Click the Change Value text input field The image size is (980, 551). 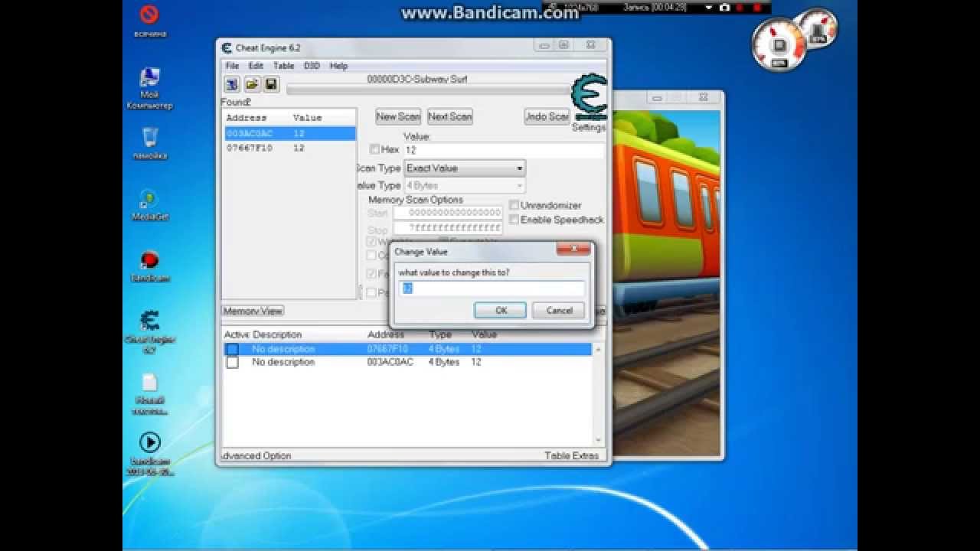click(x=492, y=289)
